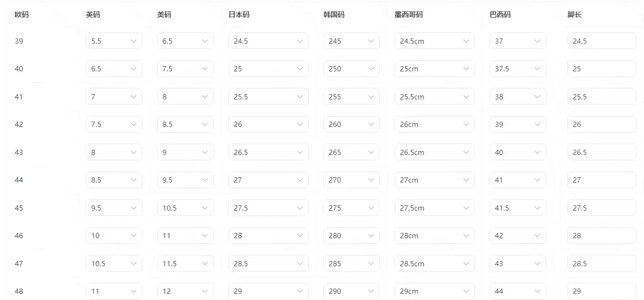Expand the US size dropdown showing 11.5
This screenshot has height=300, width=644.
pyautogui.click(x=185, y=263)
